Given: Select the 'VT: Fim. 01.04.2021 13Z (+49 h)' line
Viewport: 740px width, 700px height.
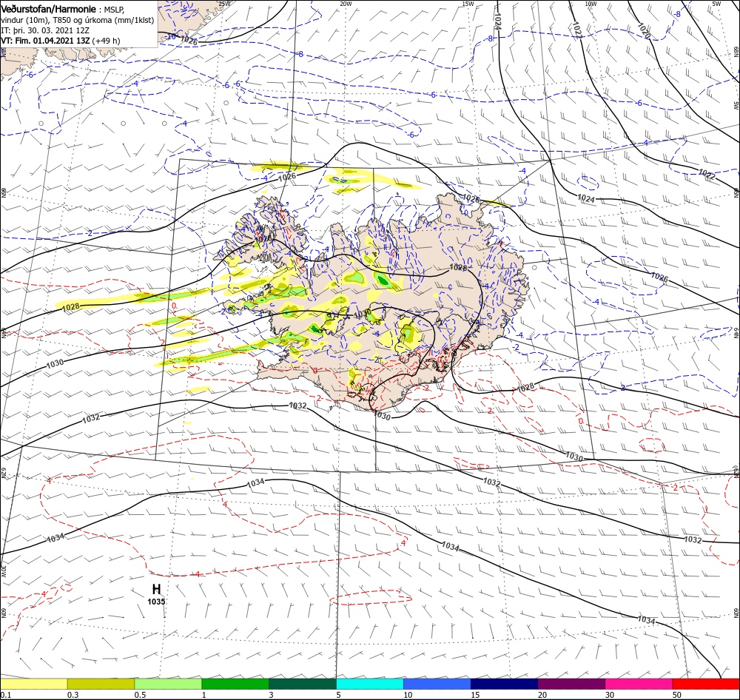Looking at the screenshot, I should (61, 41).
